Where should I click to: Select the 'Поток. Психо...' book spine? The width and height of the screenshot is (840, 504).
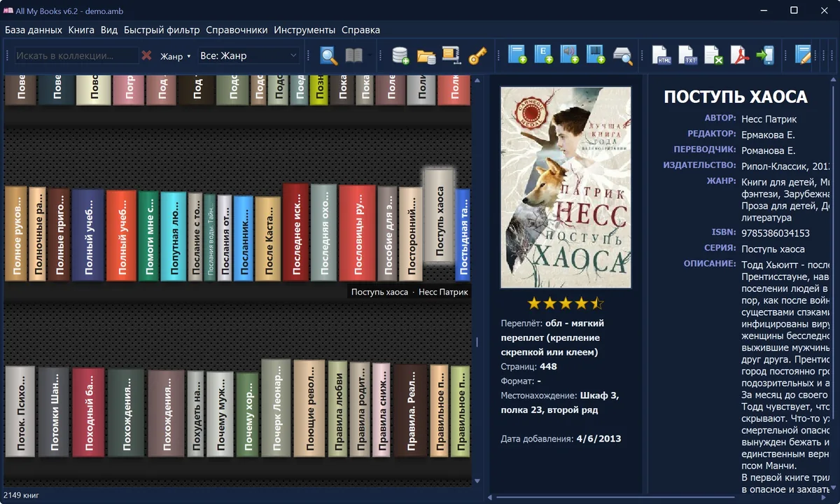click(20, 412)
